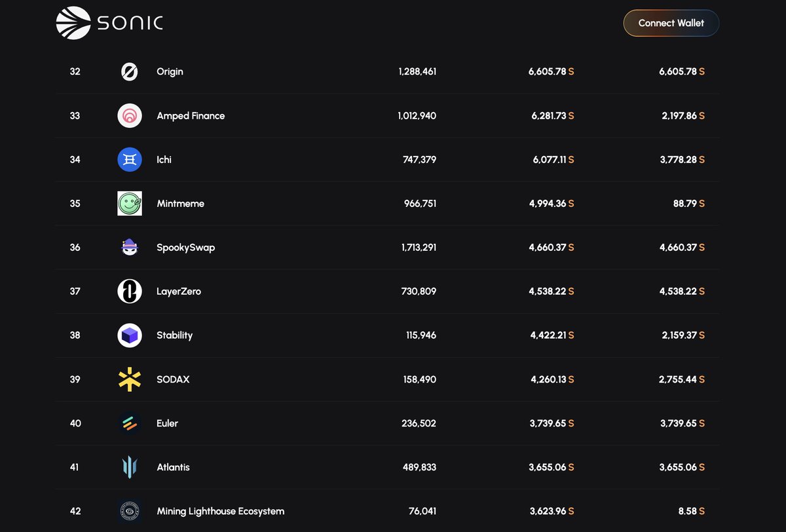Screen dimensions: 786x532
Task: Click the Origin project icon
Action: click(x=130, y=71)
